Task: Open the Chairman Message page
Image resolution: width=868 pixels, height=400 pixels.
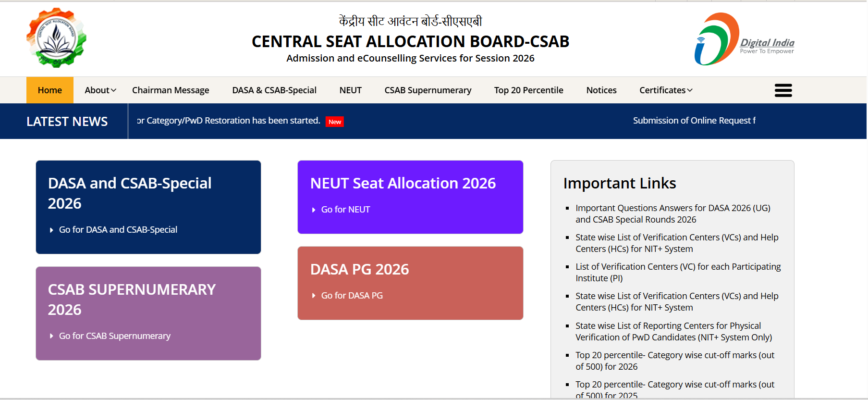Action: click(x=171, y=90)
